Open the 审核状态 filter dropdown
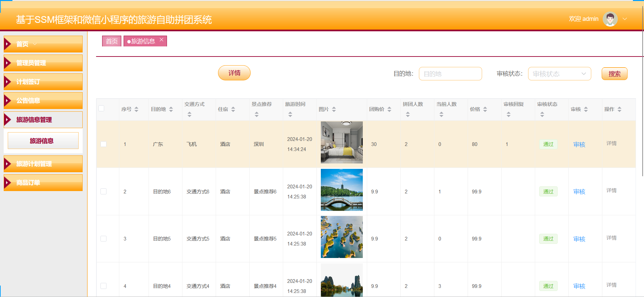 tap(559, 74)
